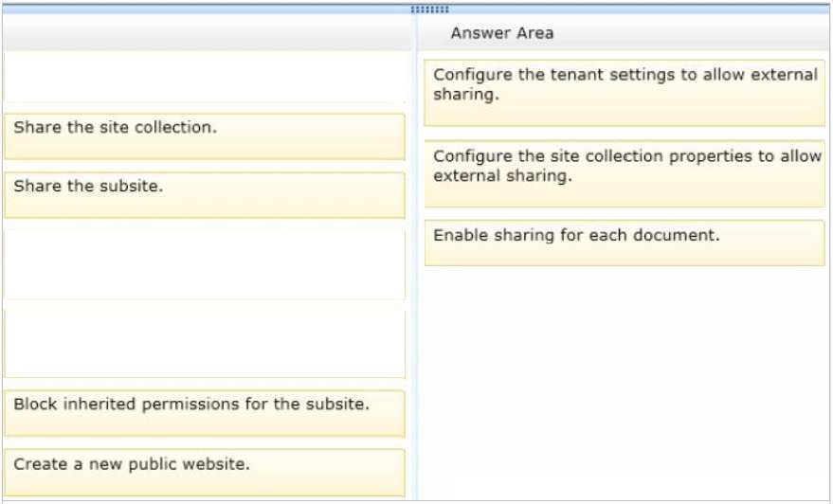The width and height of the screenshot is (833, 504).
Task: Click empty slot above 'Share the site collection'
Action: point(205,77)
